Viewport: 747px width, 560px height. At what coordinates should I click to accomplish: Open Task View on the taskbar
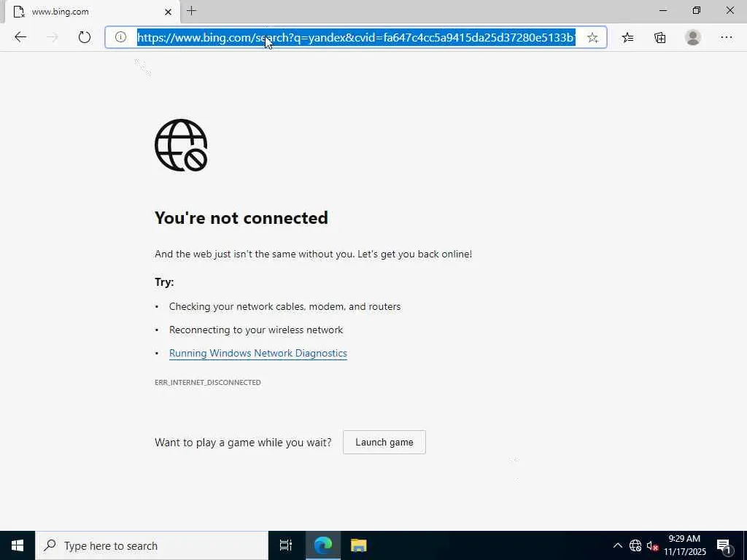pyautogui.click(x=286, y=545)
